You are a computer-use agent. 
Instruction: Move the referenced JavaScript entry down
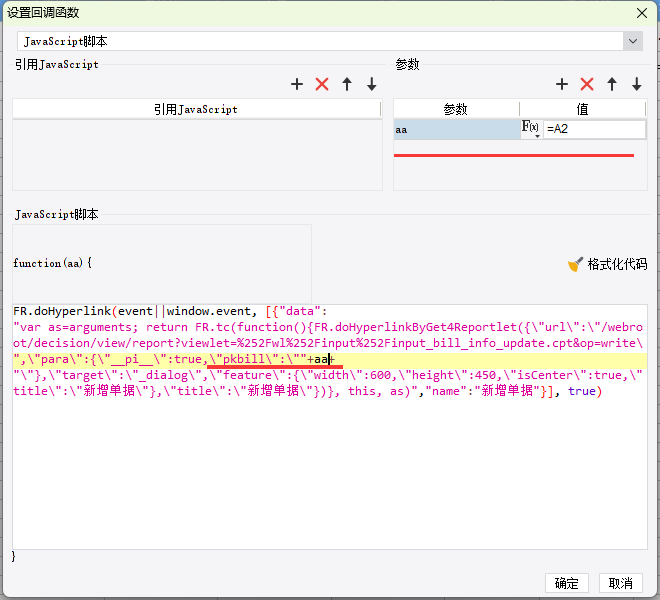coord(372,84)
